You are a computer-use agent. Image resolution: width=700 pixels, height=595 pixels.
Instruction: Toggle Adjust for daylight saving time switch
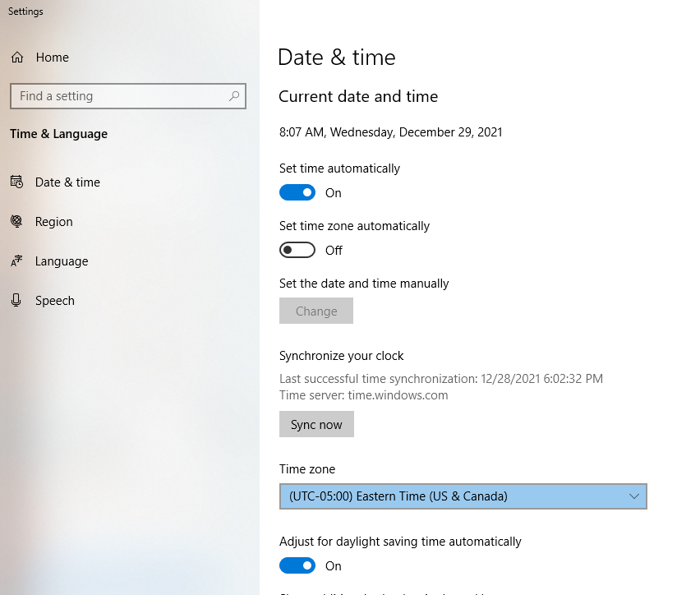click(x=297, y=565)
